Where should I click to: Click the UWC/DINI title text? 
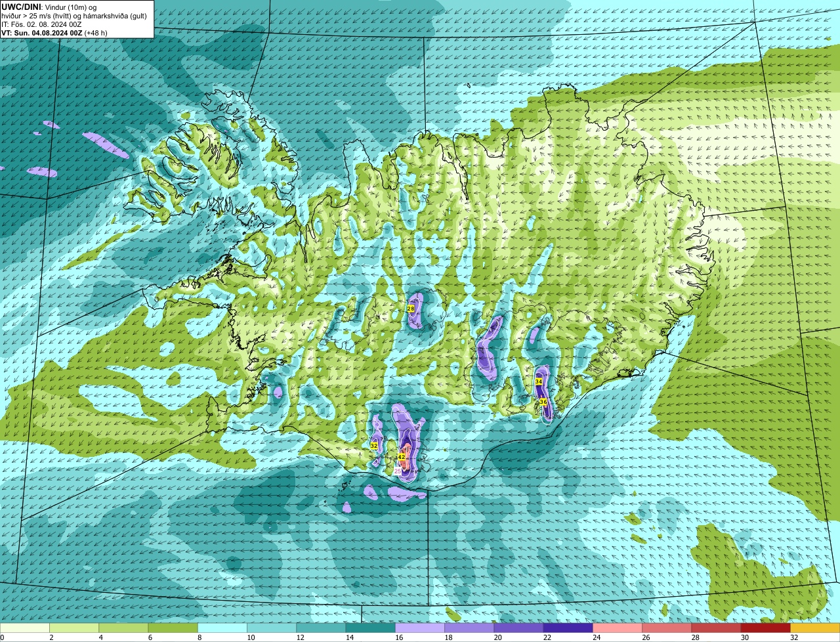22,7
